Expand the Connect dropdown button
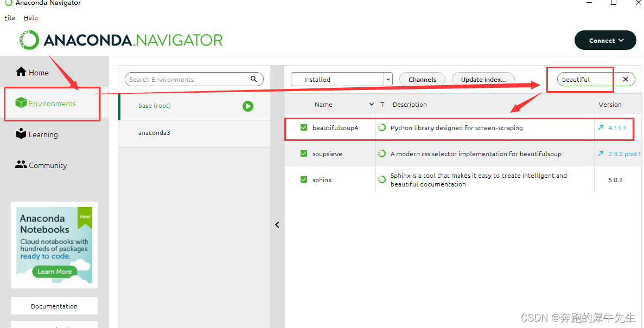The width and height of the screenshot is (644, 328). [605, 40]
